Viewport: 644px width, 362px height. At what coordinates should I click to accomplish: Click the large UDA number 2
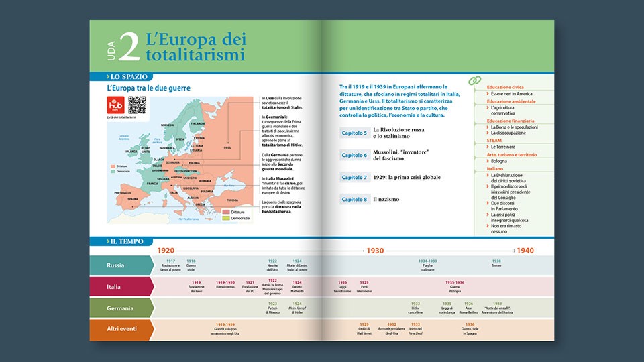point(129,47)
